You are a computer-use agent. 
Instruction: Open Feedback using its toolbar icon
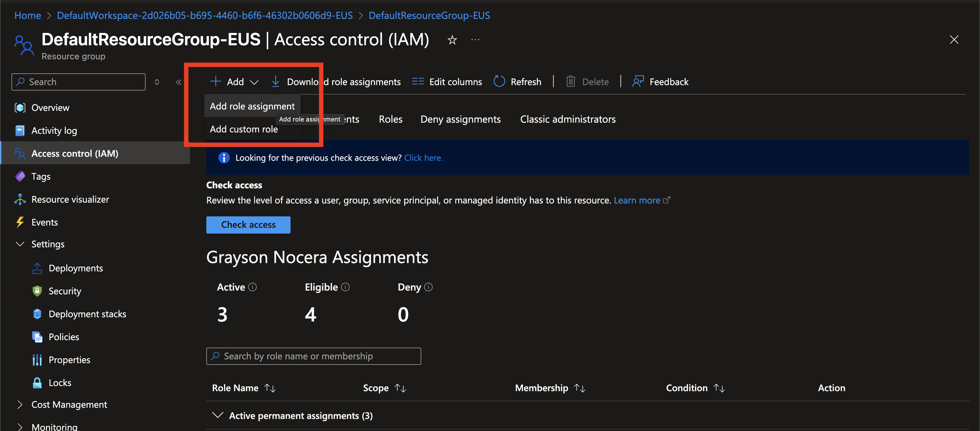638,81
